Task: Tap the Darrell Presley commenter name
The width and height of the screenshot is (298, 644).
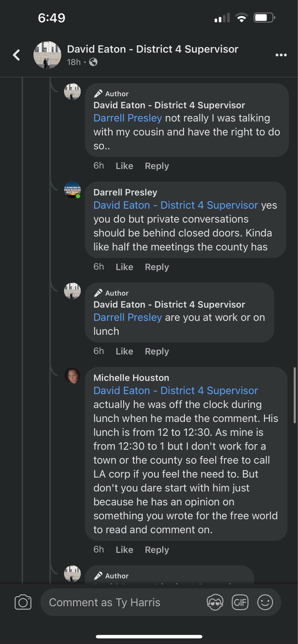Action: click(x=125, y=192)
